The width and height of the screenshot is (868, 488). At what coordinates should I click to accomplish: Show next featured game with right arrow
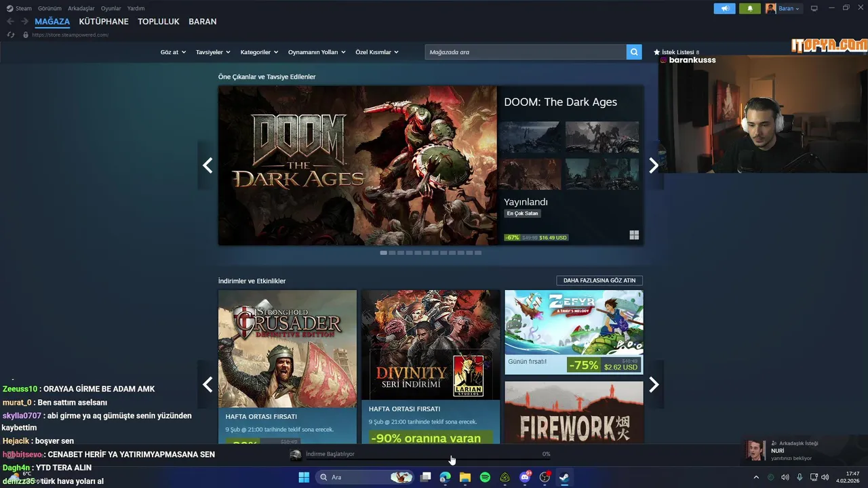[x=654, y=165]
